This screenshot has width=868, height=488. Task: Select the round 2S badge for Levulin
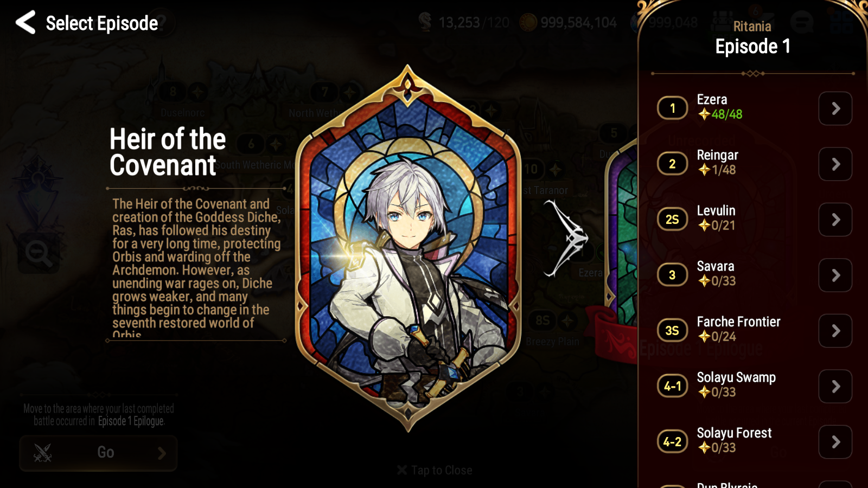[672, 219]
